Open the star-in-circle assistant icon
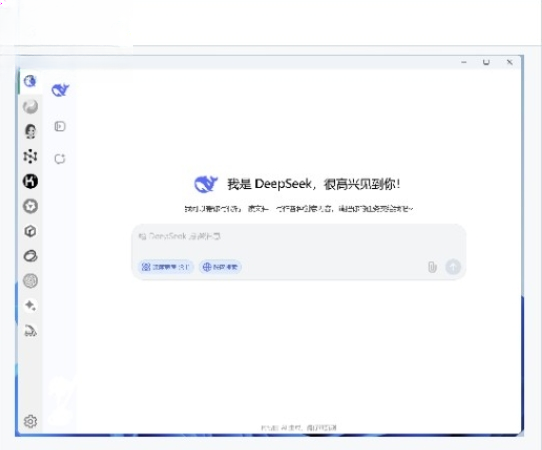Viewport: 542px width, 450px height. tap(30, 206)
